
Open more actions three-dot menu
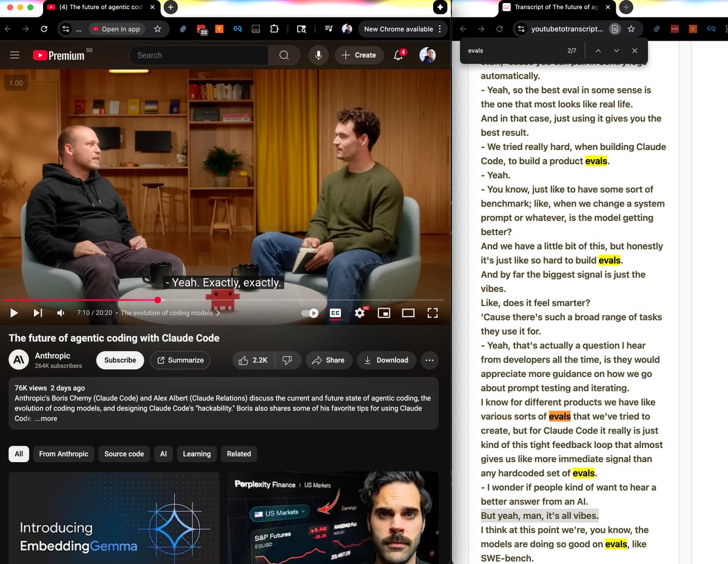[430, 360]
